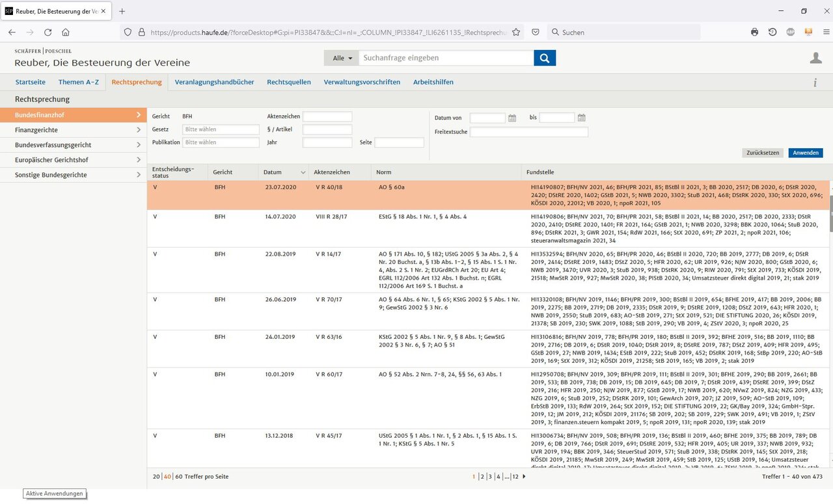833x504 pixels.
Task: Click the browser home icon
Action: click(66, 32)
